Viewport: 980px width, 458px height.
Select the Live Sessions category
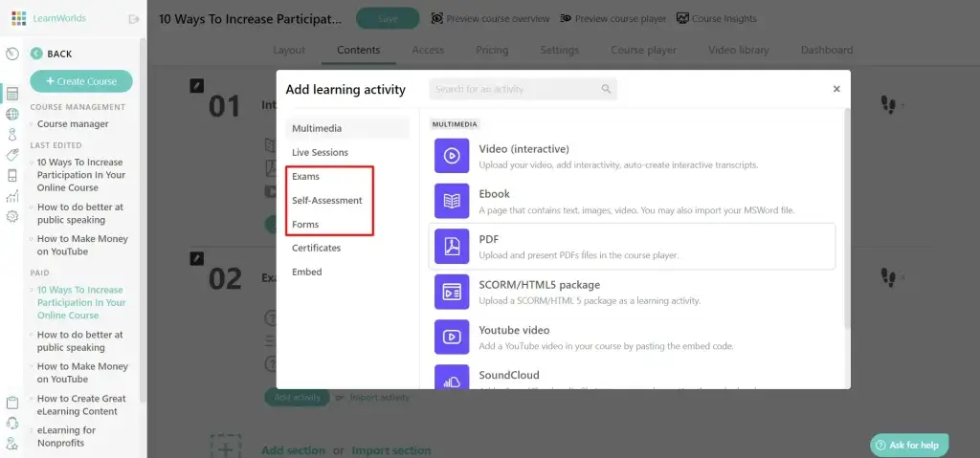pos(320,152)
